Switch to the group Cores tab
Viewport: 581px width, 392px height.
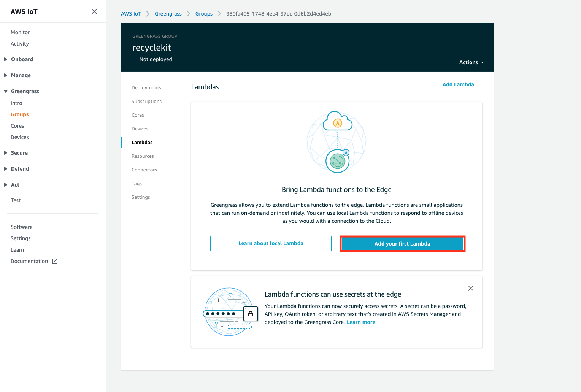pos(138,115)
